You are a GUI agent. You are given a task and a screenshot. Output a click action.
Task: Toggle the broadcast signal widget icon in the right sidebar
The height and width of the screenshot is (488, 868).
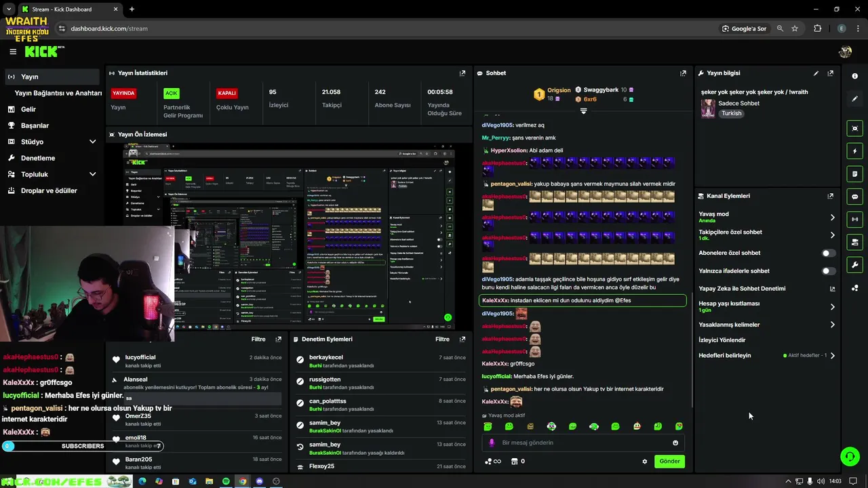(x=854, y=220)
